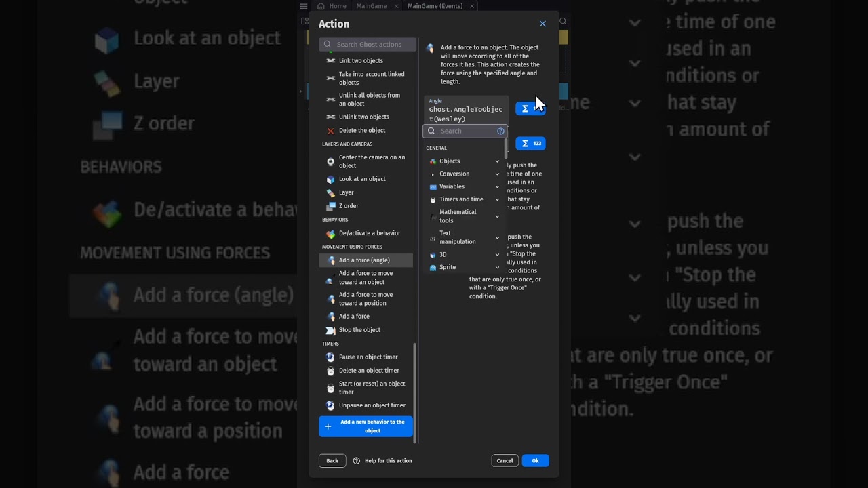
Task: Expand the 3D expression category
Action: [x=465, y=255]
